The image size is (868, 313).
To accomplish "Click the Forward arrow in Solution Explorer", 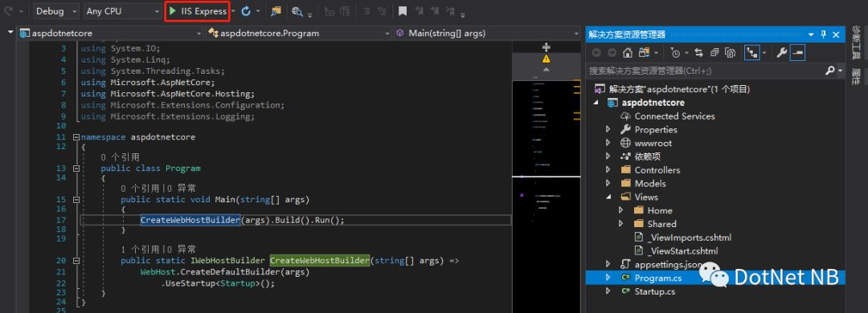I will pos(612,52).
